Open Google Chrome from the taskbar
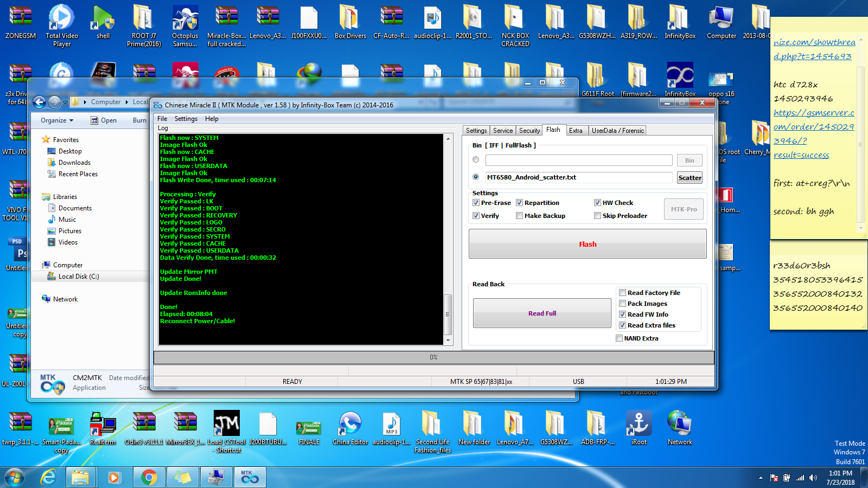This screenshot has width=868, height=488. tap(149, 477)
